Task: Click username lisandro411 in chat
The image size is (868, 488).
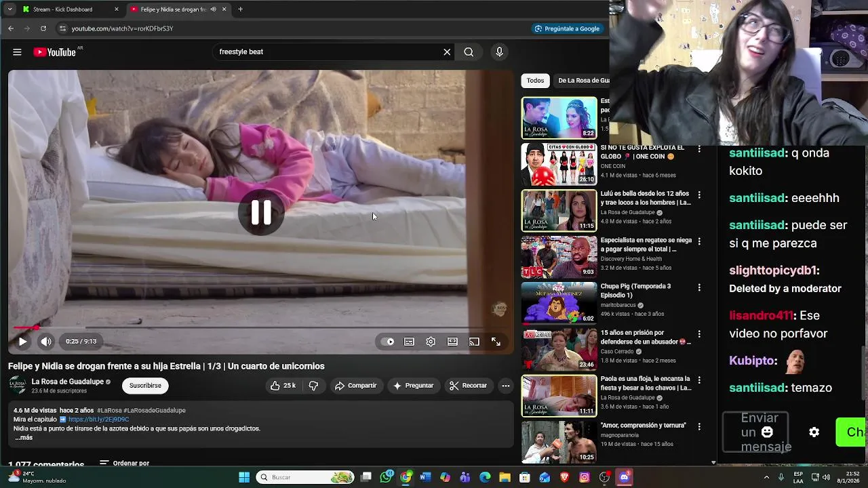Action: (761, 316)
